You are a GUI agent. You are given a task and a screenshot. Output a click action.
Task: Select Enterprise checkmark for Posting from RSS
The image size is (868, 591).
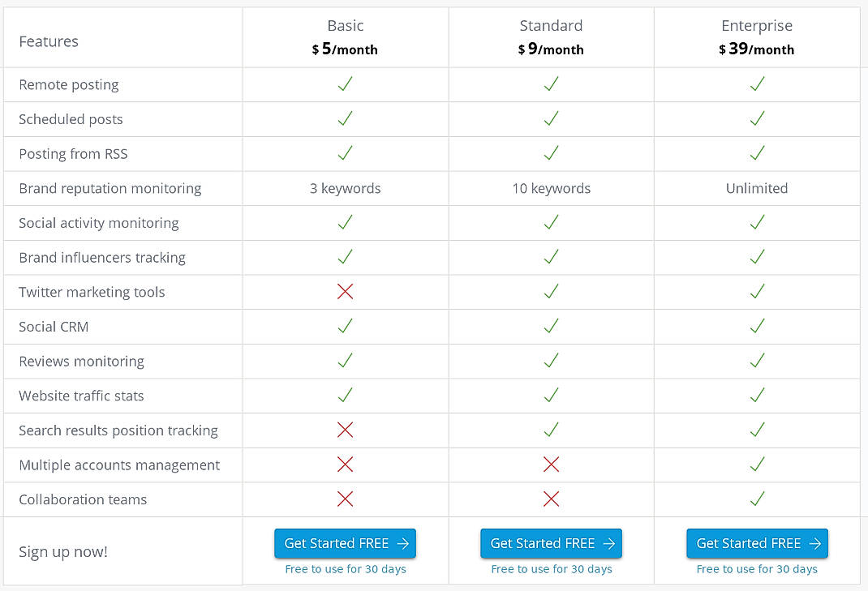[757, 153]
